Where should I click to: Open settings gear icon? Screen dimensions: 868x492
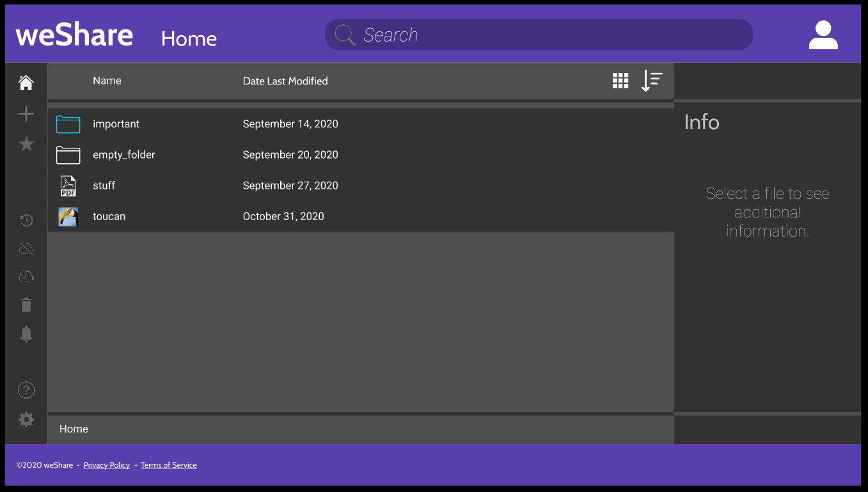[x=26, y=420]
